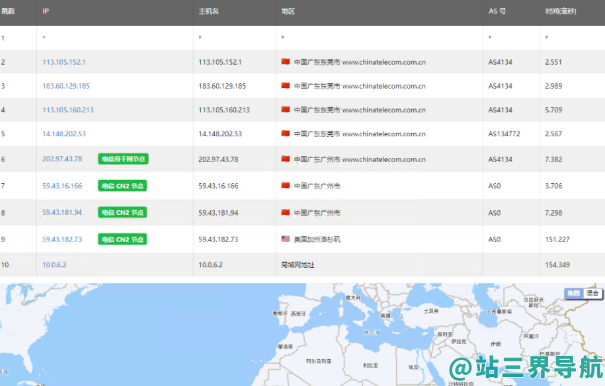This screenshot has height=386, width=605.
Task: Click the US flag icon in hop 9 row
Action: [x=286, y=239]
